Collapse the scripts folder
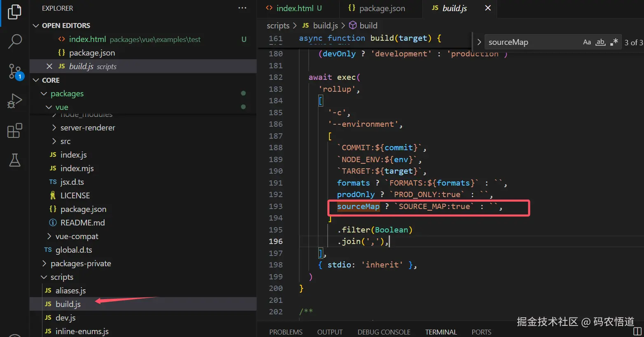The height and width of the screenshot is (337, 644). [x=44, y=277]
